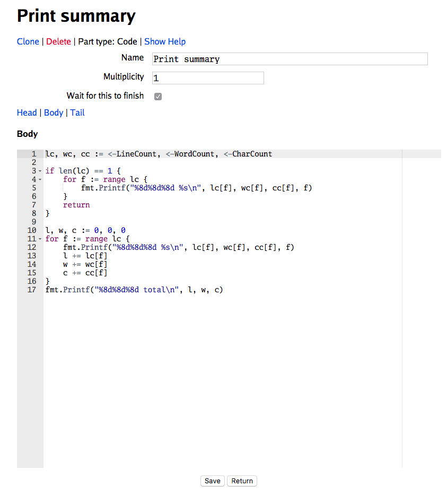Click line number 9 in the gutter
447x504 pixels.
(x=34, y=222)
